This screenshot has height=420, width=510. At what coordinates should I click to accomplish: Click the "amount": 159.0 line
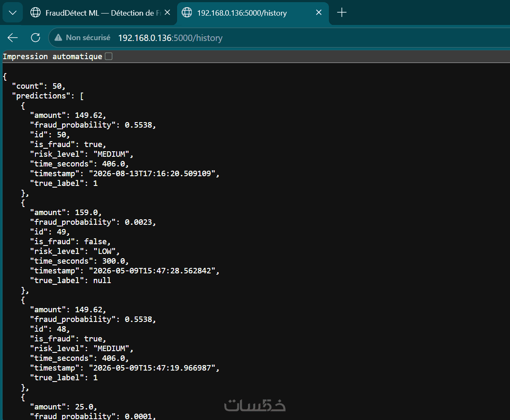point(65,212)
